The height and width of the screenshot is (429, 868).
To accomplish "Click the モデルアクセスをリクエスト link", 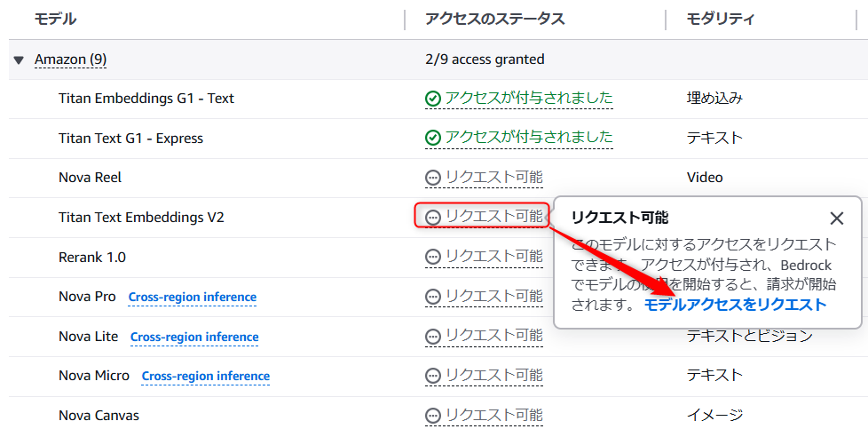I will click(x=735, y=305).
